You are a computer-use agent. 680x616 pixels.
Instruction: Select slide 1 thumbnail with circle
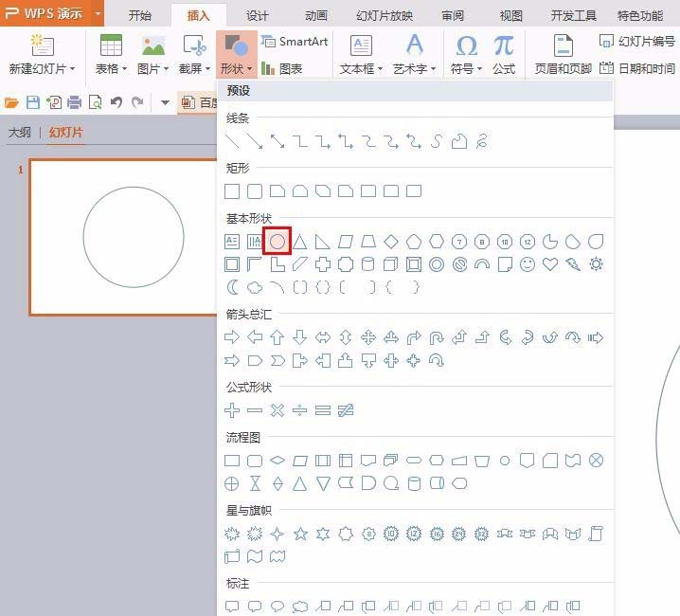[x=124, y=238]
